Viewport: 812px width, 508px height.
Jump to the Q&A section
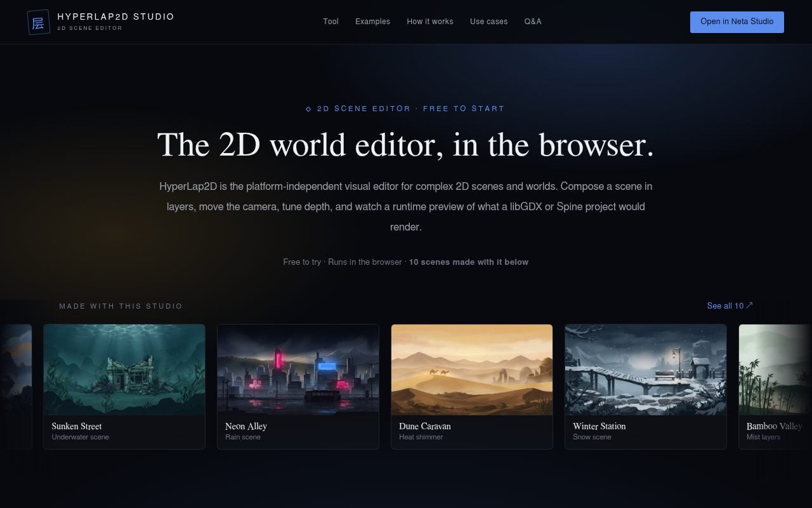click(x=533, y=22)
